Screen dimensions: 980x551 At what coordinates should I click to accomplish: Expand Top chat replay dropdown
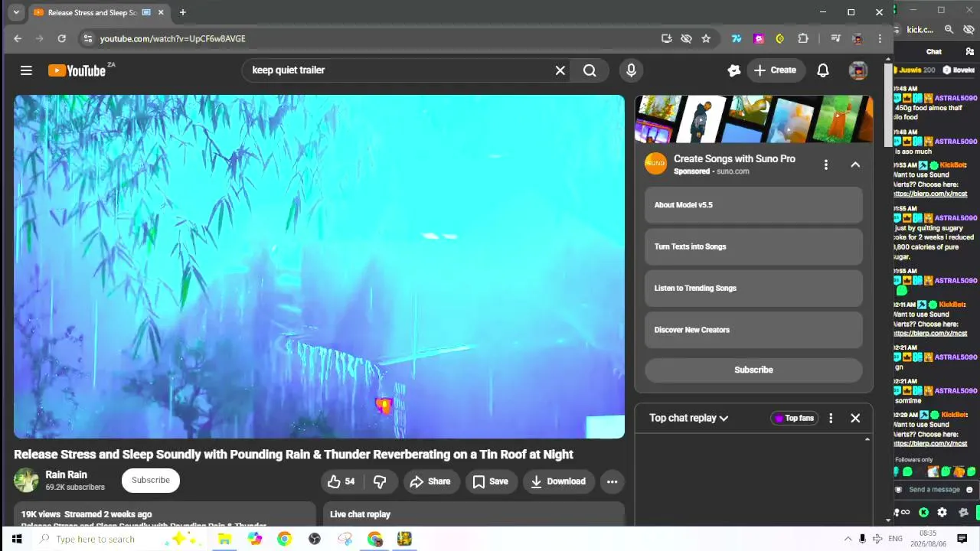click(x=688, y=418)
